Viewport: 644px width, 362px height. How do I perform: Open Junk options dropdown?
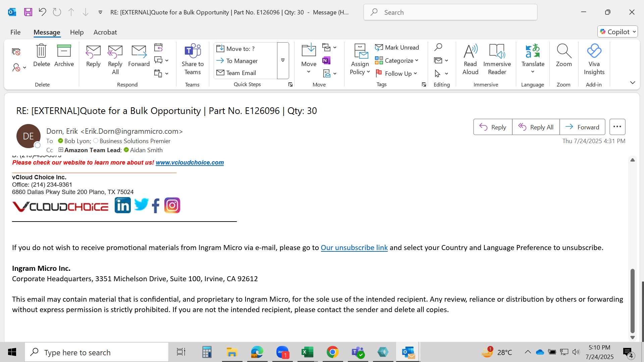click(x=19, y=68)
